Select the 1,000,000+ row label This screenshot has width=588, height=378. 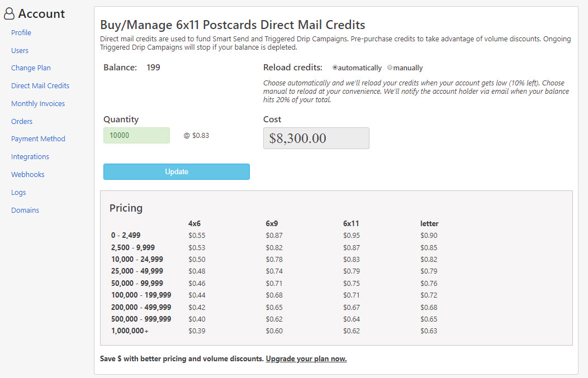pyautogui.click(x=130, y=331)
